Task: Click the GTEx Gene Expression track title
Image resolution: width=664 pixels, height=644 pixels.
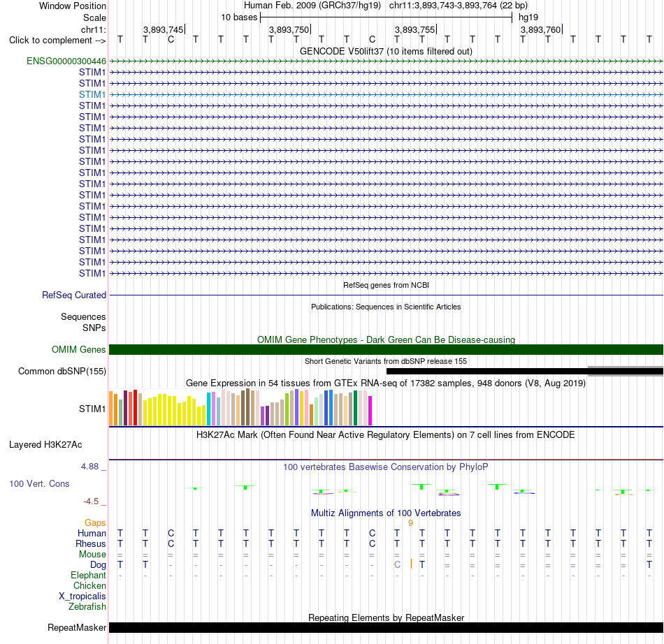Action: click(386, 383)
